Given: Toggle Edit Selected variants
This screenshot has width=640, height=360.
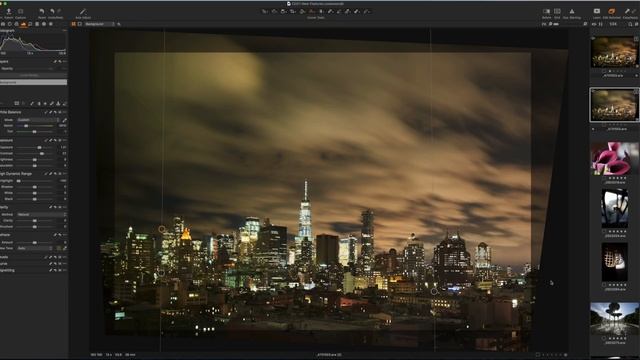Looking at the screenshot, I should click(611, 11).
